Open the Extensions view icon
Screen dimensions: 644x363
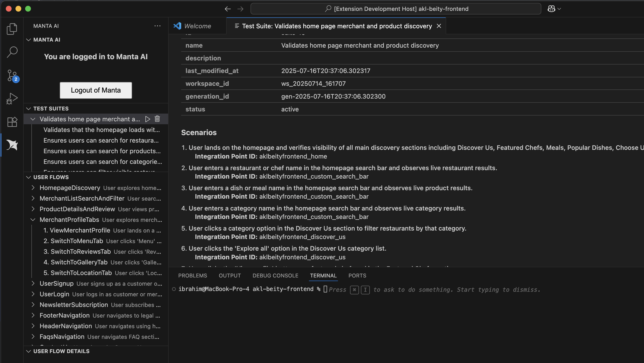(12, 122)
